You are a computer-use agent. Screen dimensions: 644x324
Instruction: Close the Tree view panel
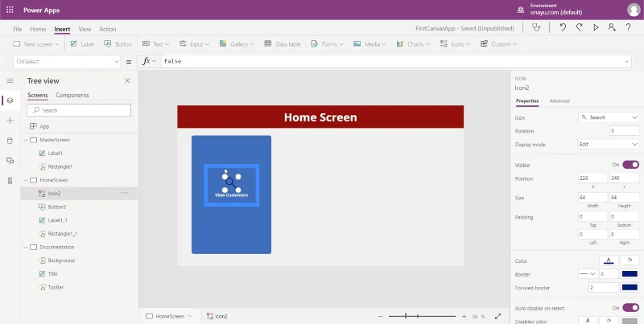point(127,80)
